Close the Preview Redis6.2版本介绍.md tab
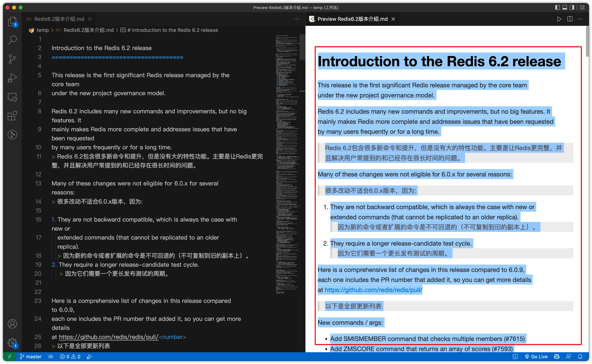 click(393, 19)
